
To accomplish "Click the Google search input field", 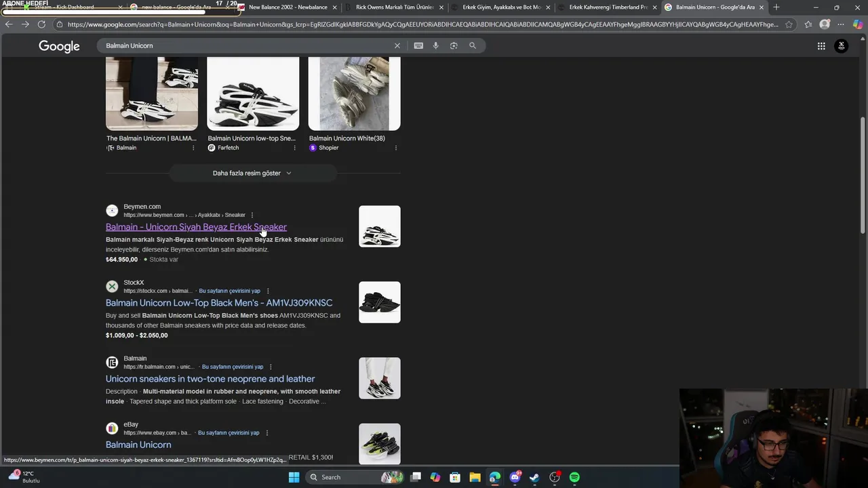I will coord(247,45).
